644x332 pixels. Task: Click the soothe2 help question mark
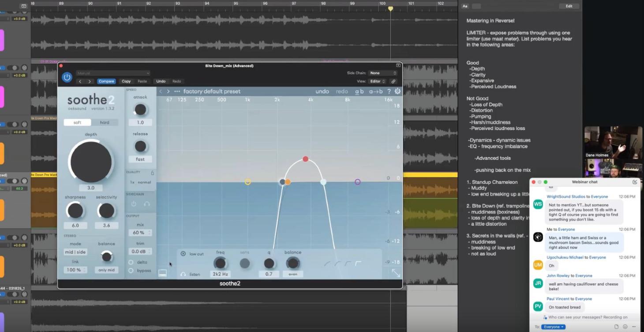pyautogui.click(x=389, y=91)
